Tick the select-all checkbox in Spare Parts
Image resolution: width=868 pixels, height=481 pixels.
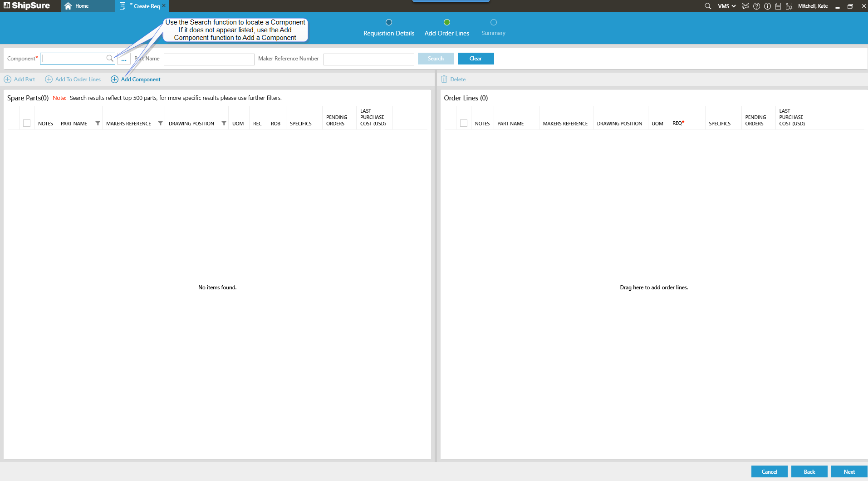(27, 123)
